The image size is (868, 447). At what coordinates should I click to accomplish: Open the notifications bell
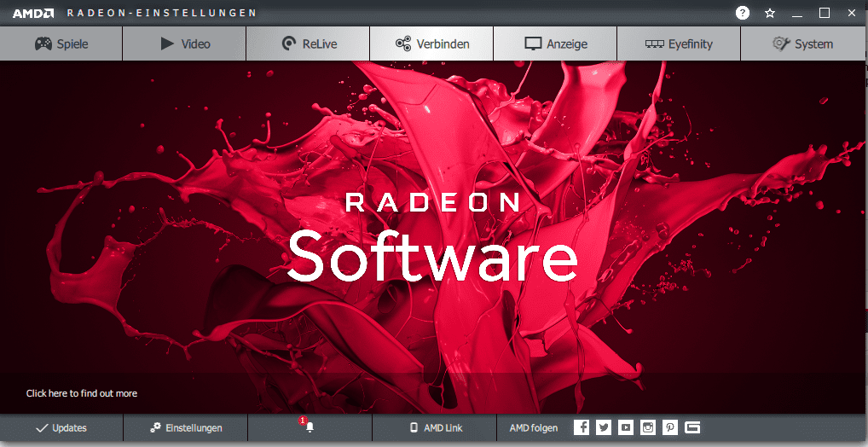pyautogui.click(x=310, y=427)
